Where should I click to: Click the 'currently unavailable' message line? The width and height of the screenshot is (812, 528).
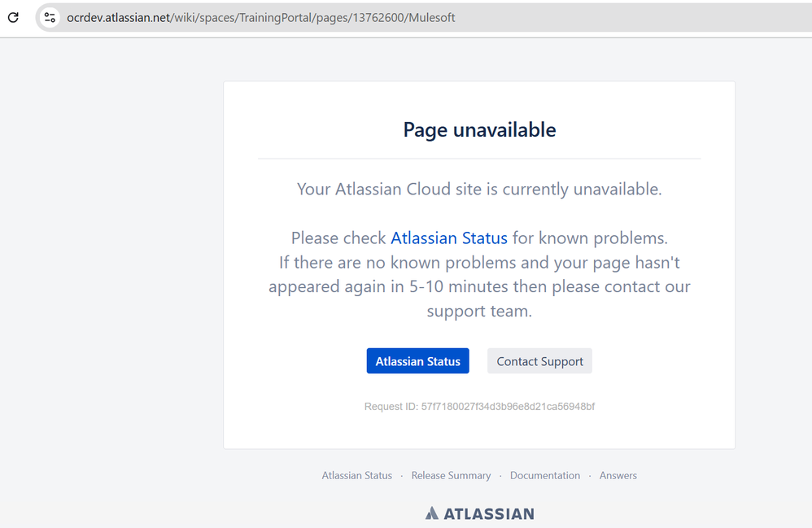[x=479, y=189]
